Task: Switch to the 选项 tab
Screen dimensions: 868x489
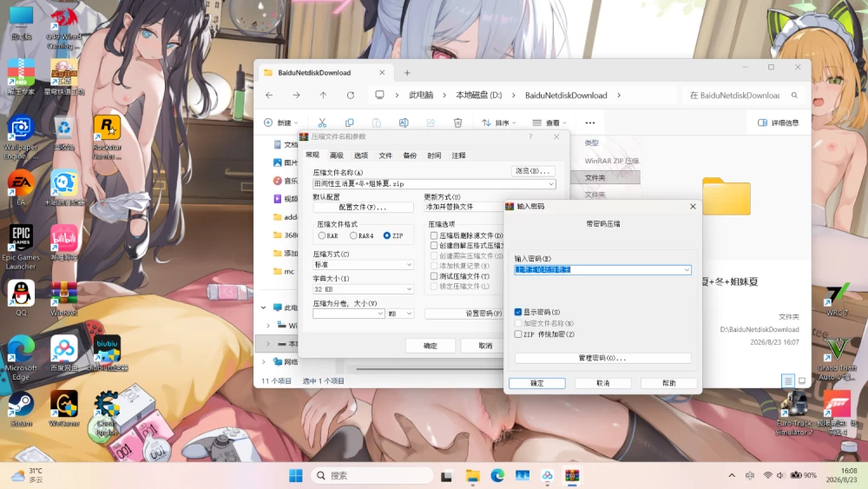Action: coord(361,155)
